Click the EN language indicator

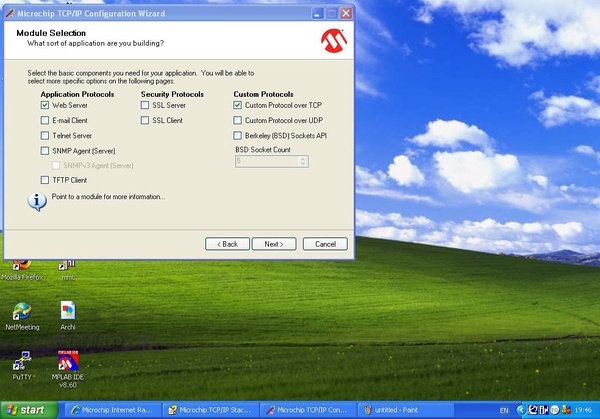(504, 411)
